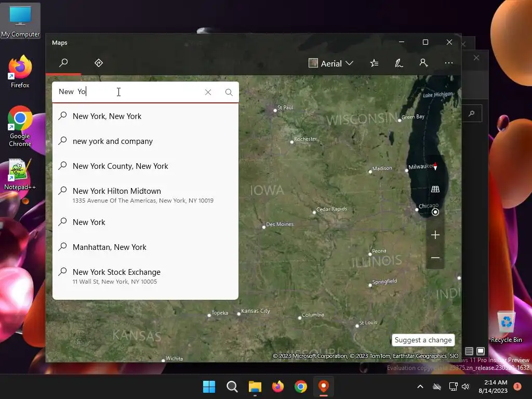532x399 pixels.
Task: Close the background window behind Maps
Action: pyautogui.click(x=476, y=58)
